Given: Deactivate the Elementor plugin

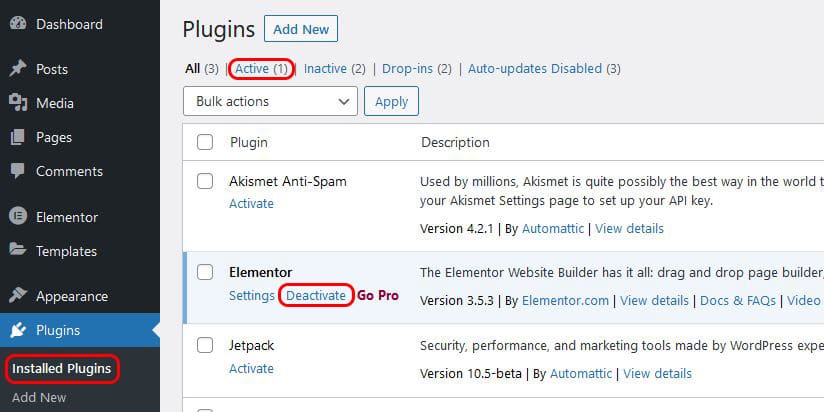Looking at the screenshot, I should (x=316, y=296).
